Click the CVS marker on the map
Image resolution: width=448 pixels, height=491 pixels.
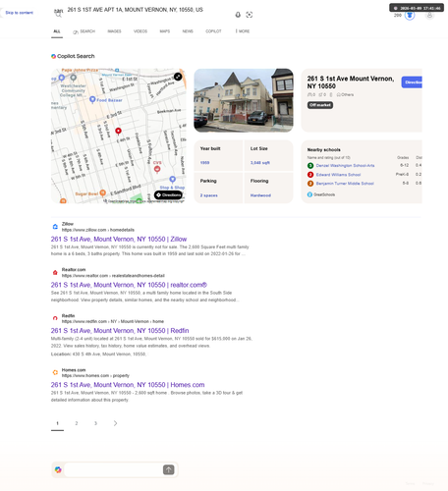tap(157, 169)
